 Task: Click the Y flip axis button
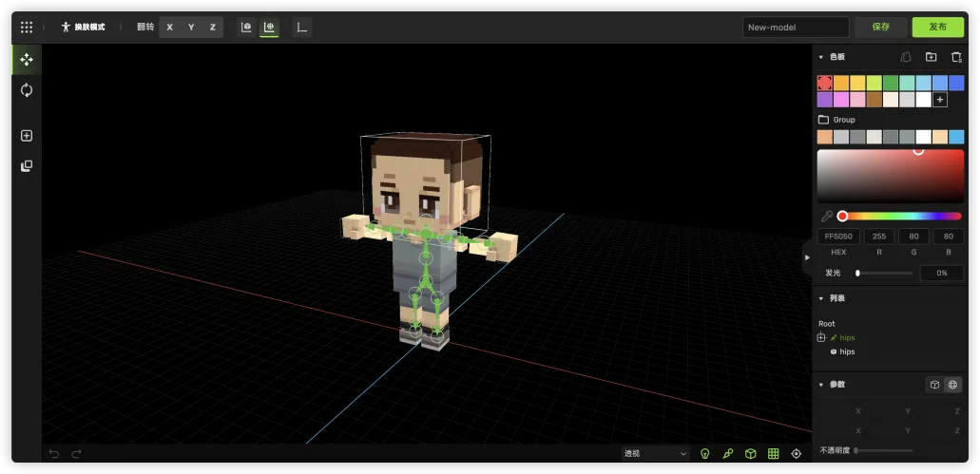191,28
